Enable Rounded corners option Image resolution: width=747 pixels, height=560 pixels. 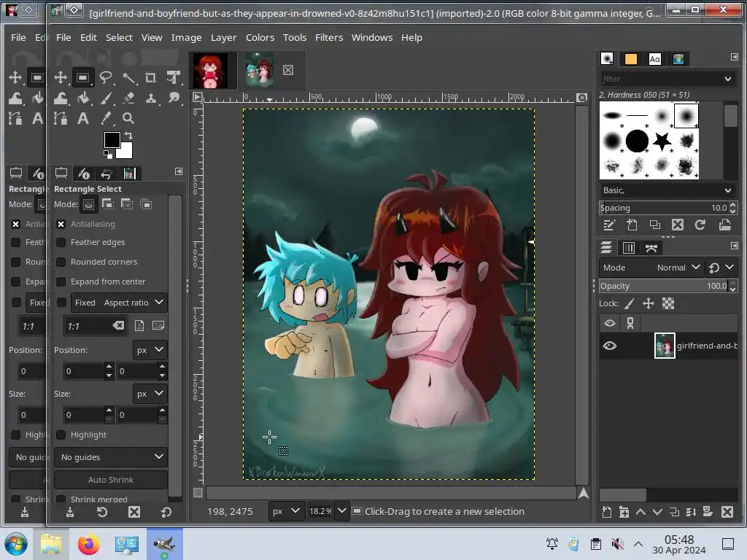click(x=61, y=262)
